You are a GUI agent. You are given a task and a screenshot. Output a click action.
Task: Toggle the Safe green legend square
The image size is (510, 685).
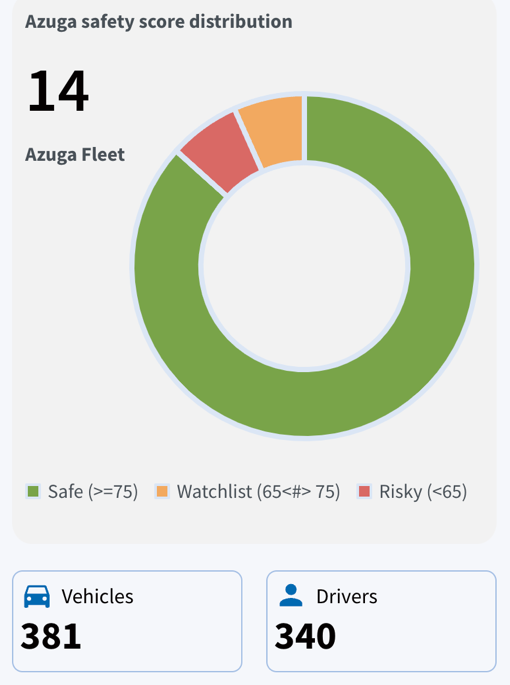[33, 491]
